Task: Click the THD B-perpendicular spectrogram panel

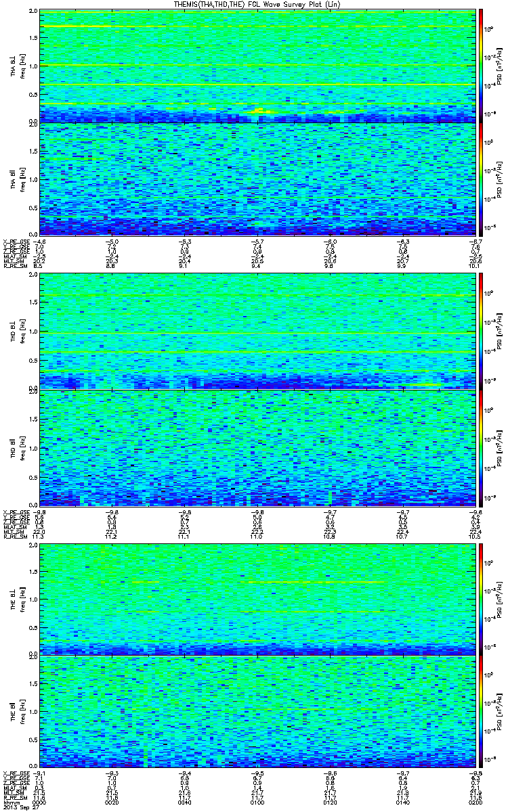Action: pyautogui.click(x=257, y=330)
